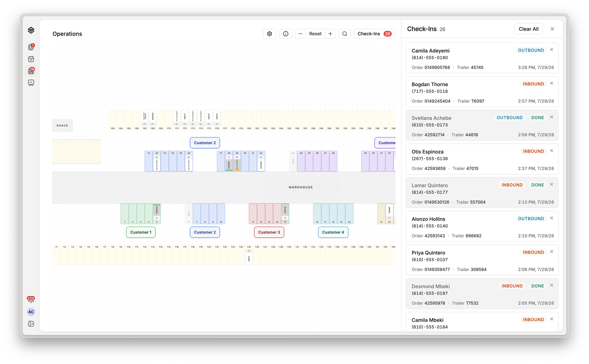Open the info circle icon
The width and height of the screenshot is (589, 364).
tap(286, 34)
